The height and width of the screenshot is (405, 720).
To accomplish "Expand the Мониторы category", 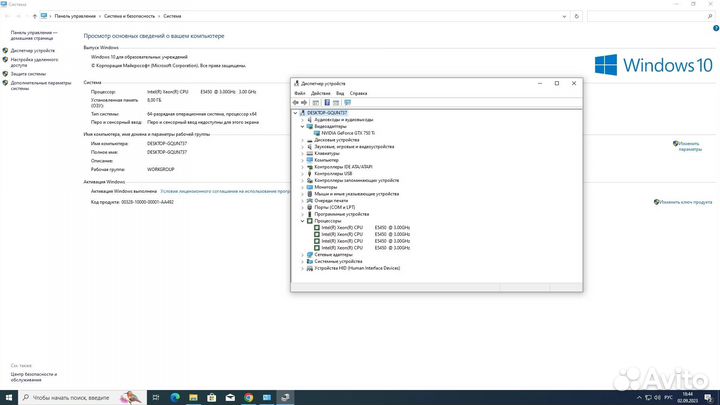I will tap(303, 187).
